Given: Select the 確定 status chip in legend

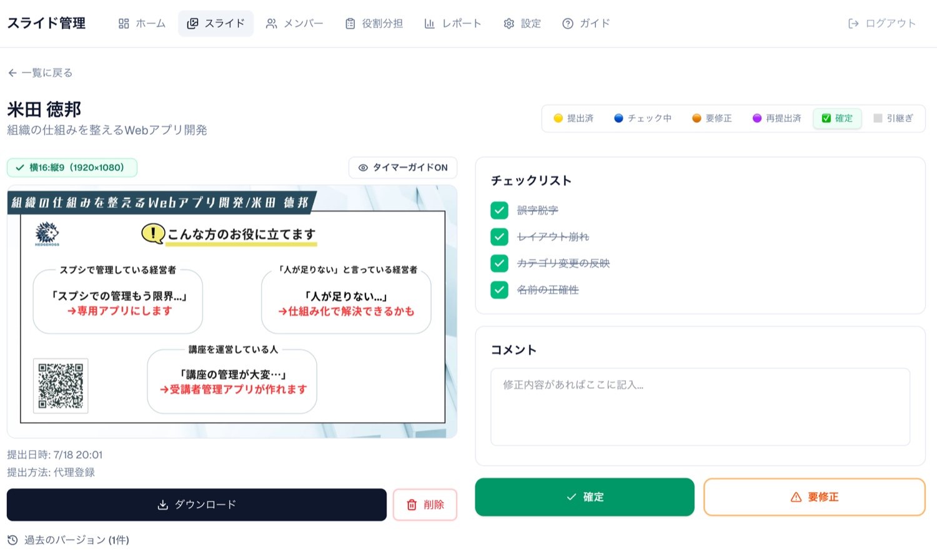Looking at the screenshot, I should (837, 119).
